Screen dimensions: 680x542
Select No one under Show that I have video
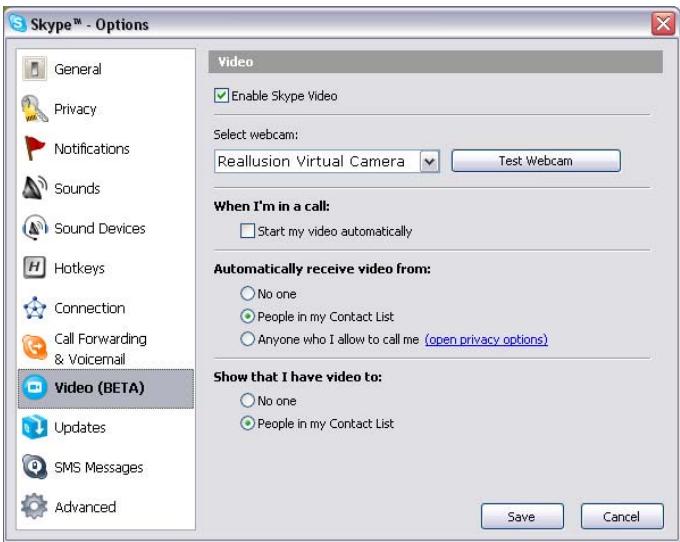coord(248,400)
